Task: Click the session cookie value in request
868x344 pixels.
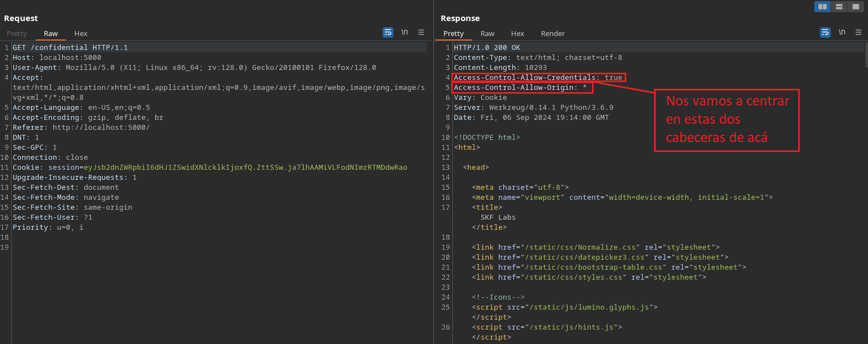Action: pyautogui.click(x=245, y=168)
